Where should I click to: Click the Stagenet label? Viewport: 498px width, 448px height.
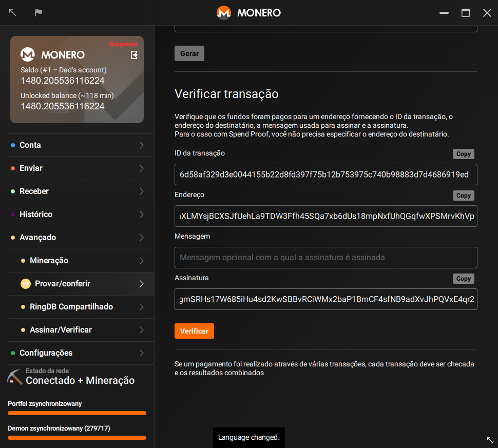coord(123,44)
